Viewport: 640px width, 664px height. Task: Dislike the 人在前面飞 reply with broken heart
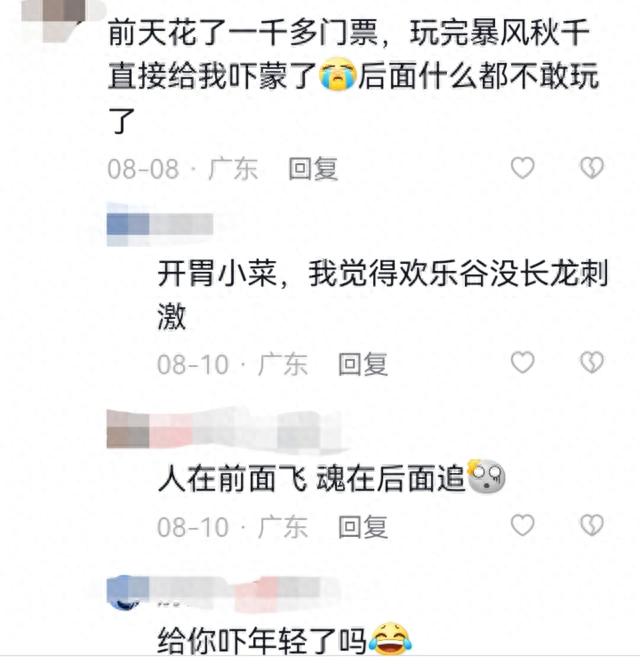(592, 525)
